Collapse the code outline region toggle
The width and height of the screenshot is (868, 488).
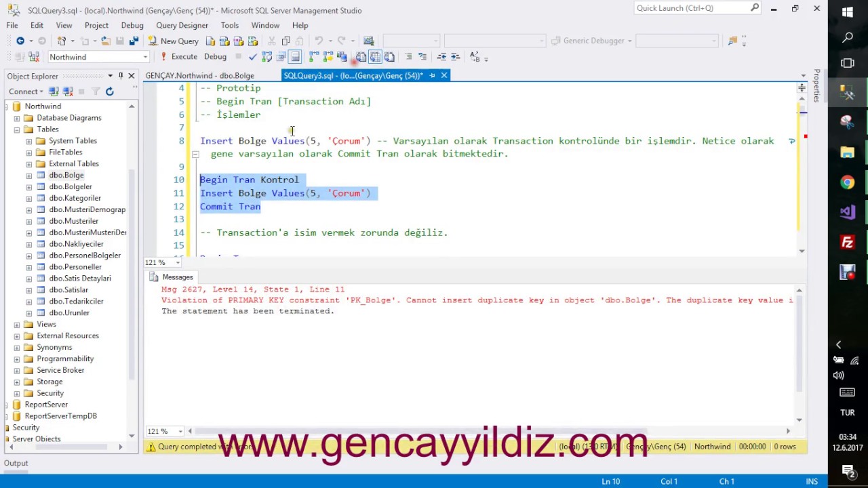(195, 154)
